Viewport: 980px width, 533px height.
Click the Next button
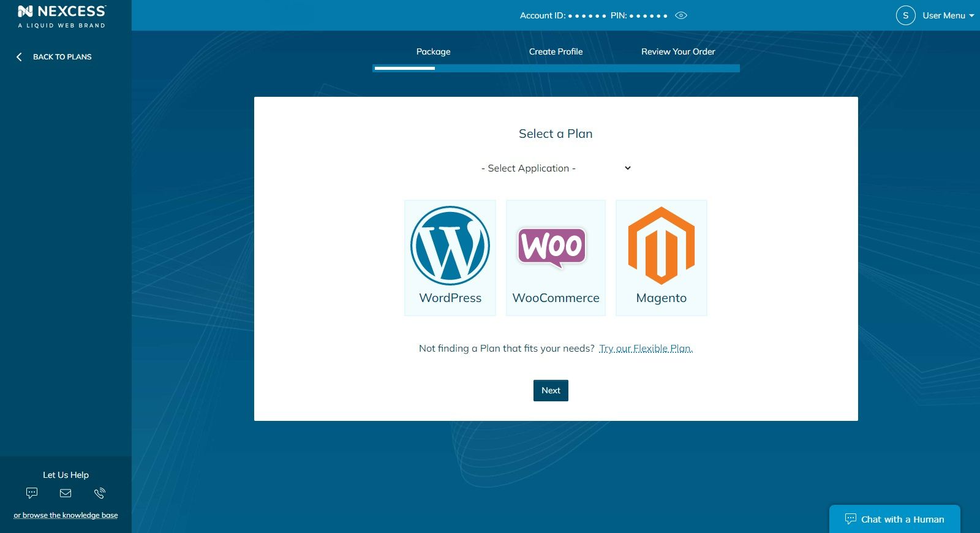[x=551, y=391]
